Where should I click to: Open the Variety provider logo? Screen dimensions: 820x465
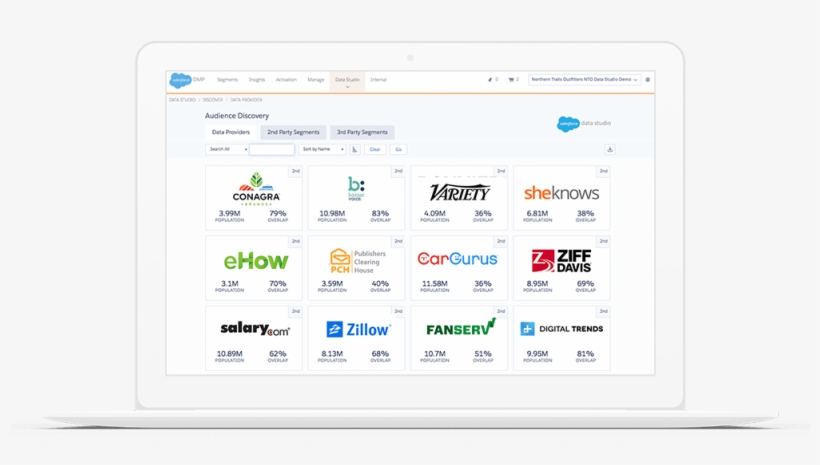pyautogui.click(x=460, y=192)
